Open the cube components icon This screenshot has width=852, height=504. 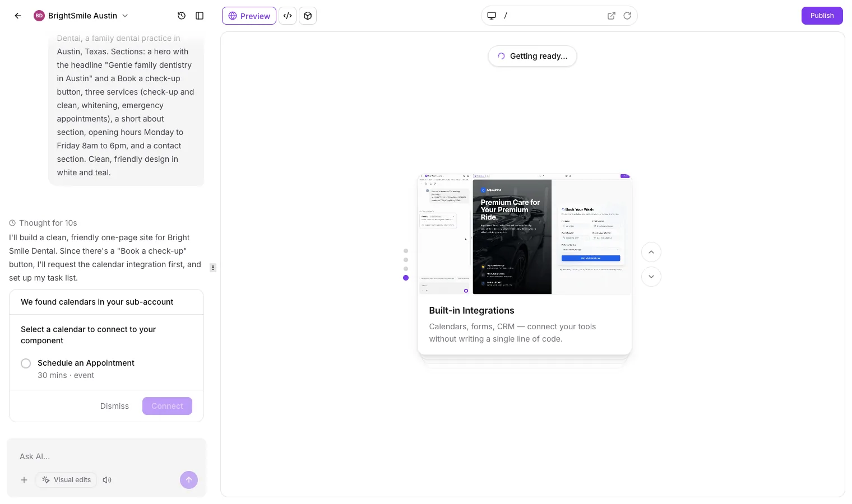point(308,16)
